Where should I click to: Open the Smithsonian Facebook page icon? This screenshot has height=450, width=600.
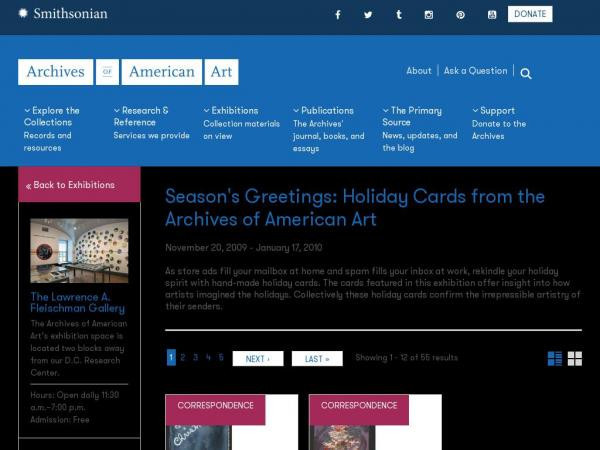tap(338, 15)
